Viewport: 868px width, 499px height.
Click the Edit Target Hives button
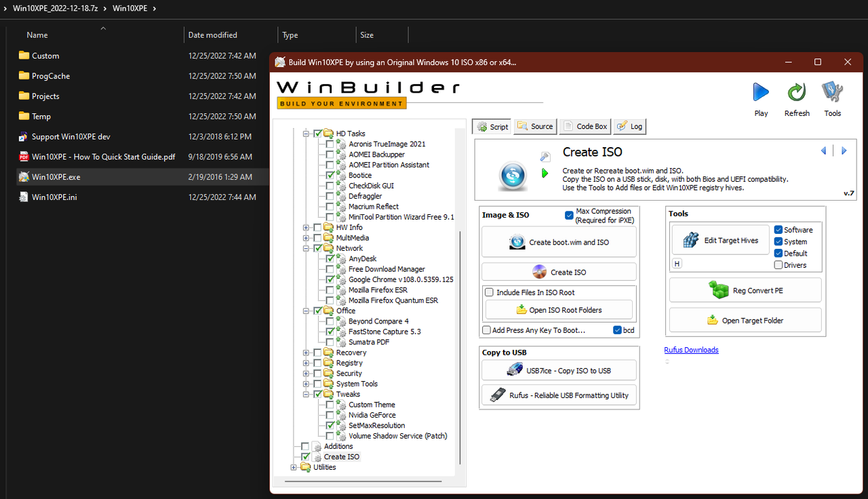pos(720,240)
